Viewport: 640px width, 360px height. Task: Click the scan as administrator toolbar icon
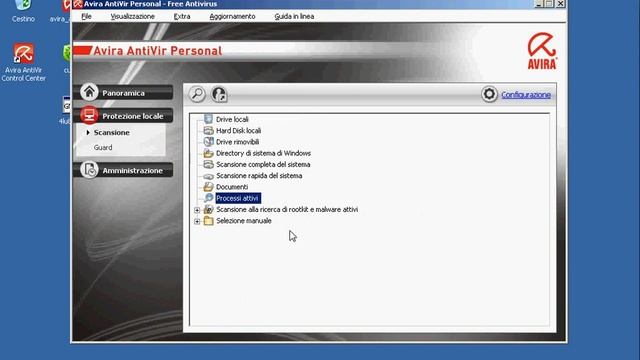(219, 94)
